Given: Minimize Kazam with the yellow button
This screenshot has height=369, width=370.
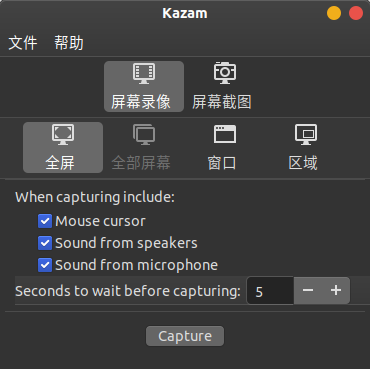Looking at the screenshot, I should tap(334, 14).
